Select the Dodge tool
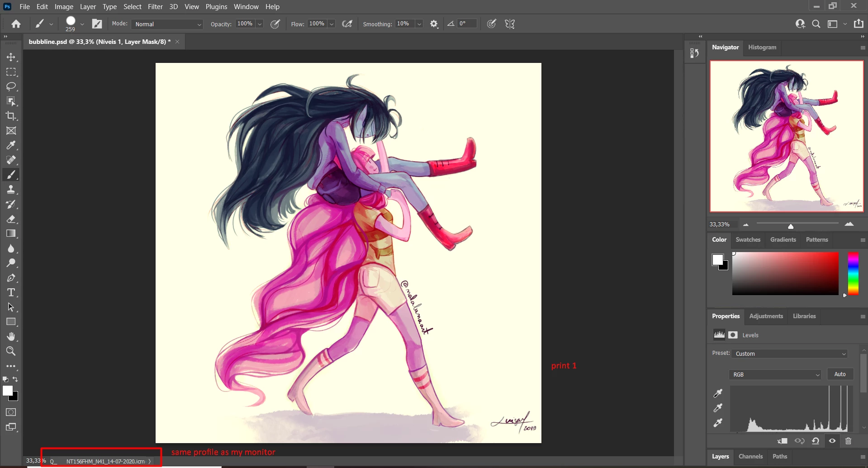This screenshot has width=868, height=468. (11, 263)
